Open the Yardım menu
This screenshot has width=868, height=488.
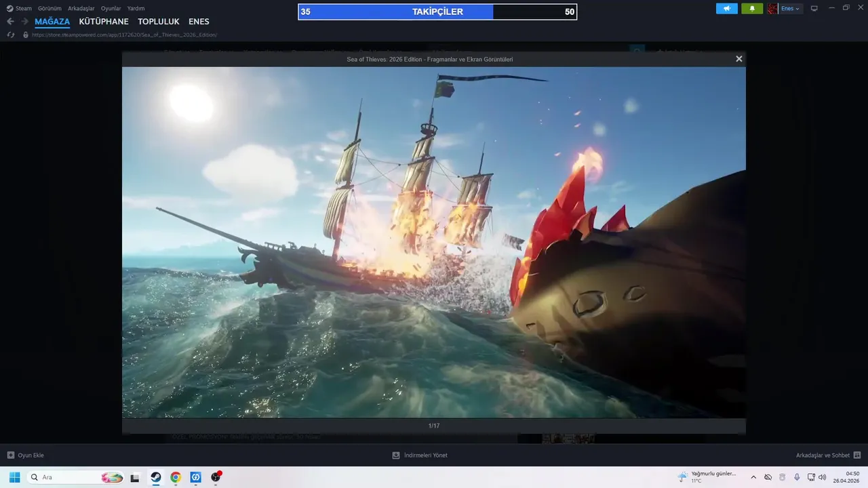(x=136, y=9)
